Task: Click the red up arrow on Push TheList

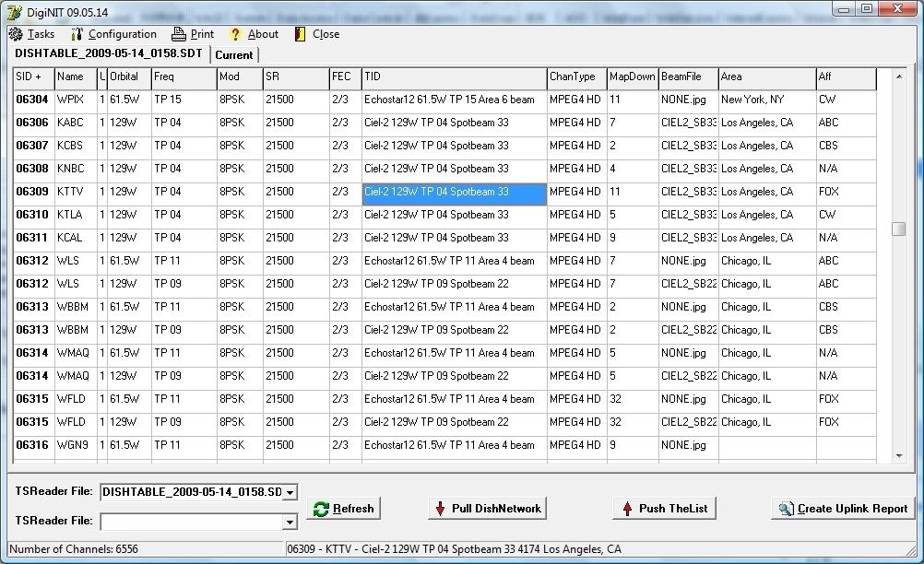Action: click(x=628, y=509)
